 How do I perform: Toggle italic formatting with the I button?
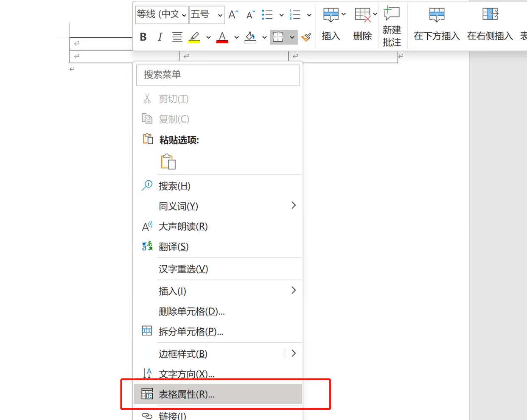pyautogui.click(x=160, y=37)
